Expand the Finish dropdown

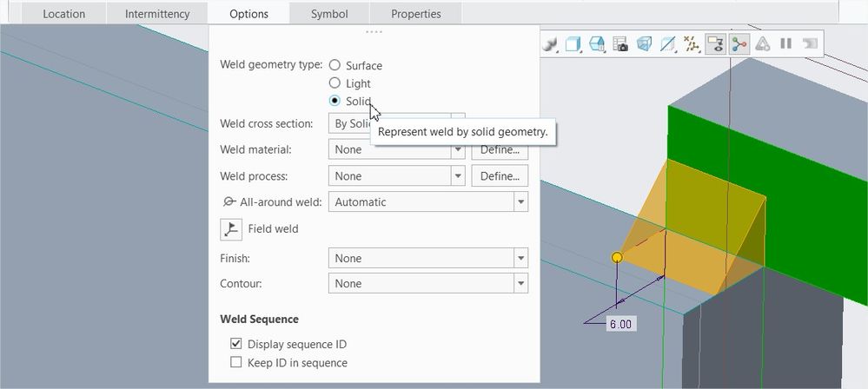point(520,259)
